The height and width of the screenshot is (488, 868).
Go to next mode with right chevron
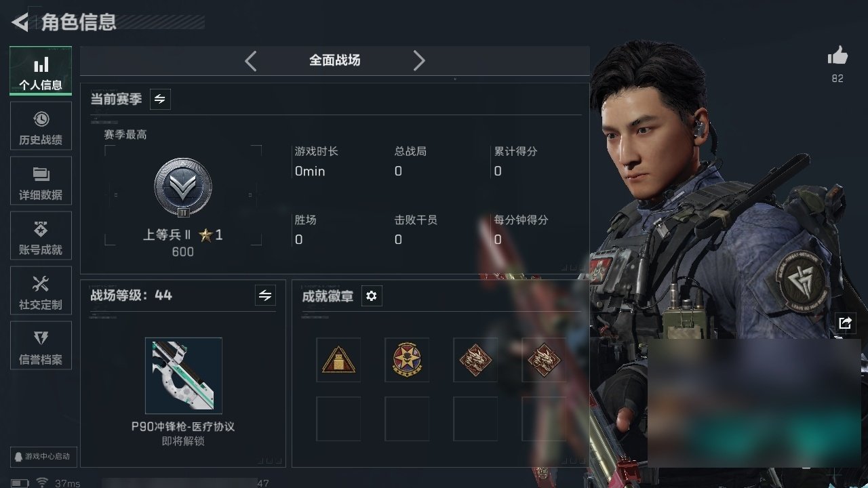pyautogui.click(x=419, y=61)
